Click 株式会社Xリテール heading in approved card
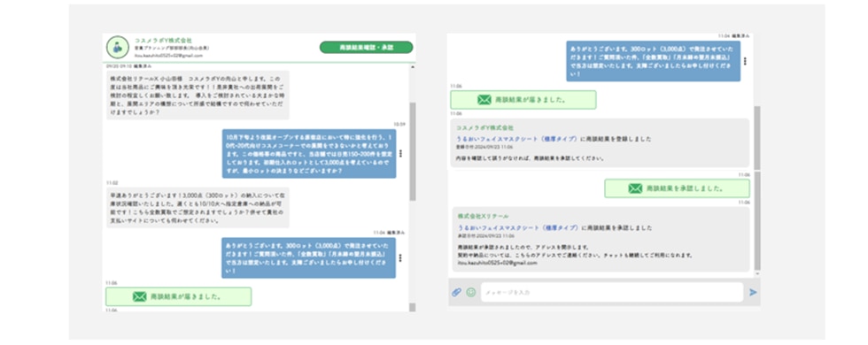The width and height of the screenshot is (868, 345). 483,216
